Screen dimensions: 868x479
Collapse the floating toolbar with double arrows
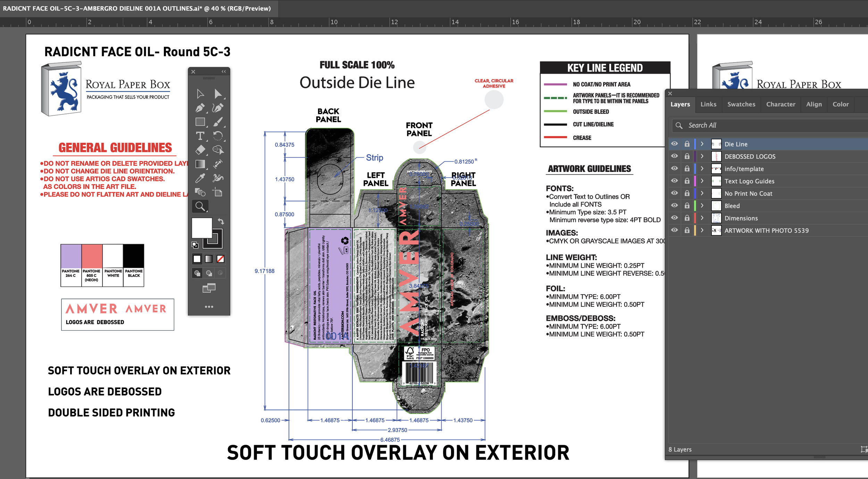coord(224,72)
